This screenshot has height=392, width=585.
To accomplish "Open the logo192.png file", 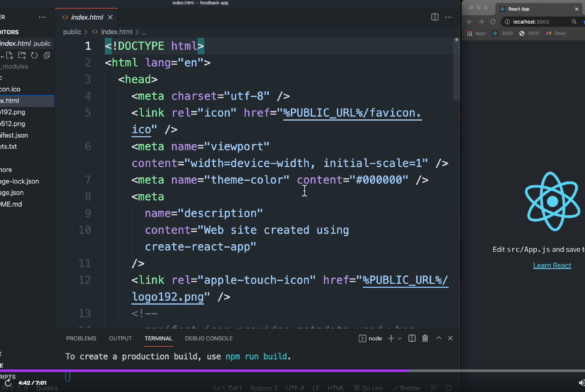I will (13, 112).
